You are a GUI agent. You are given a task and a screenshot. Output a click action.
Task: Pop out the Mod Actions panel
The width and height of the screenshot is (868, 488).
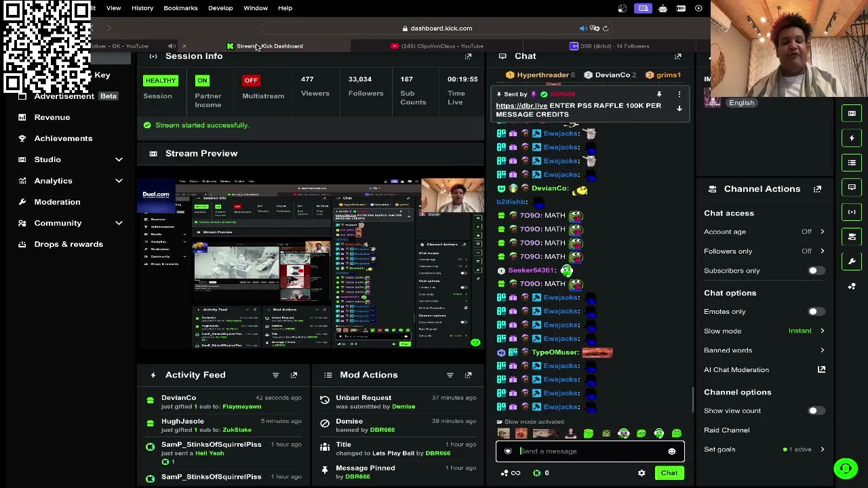click(x=468, y=375)
